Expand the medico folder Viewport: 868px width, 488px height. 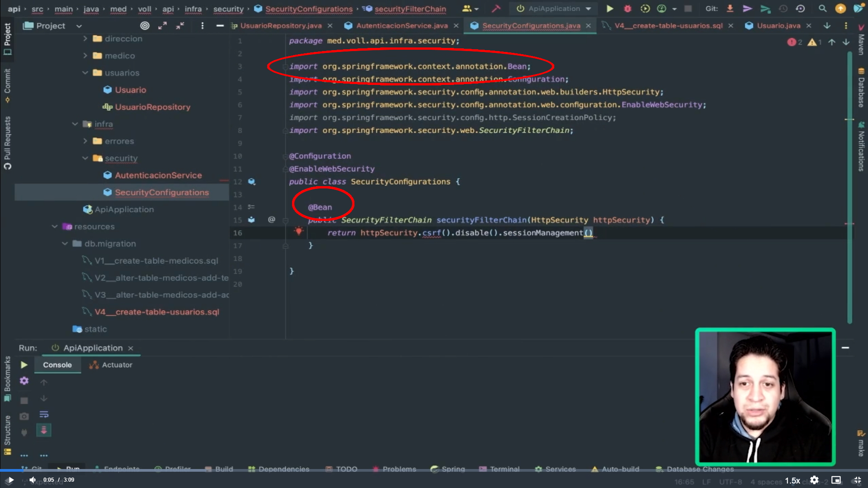pyautogui.click(x=85, y=56)
